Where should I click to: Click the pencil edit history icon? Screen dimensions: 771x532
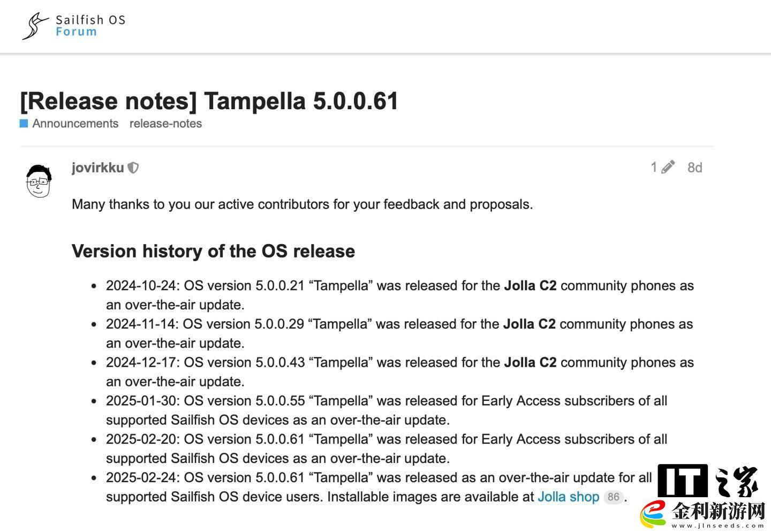[x=668, y=168]
